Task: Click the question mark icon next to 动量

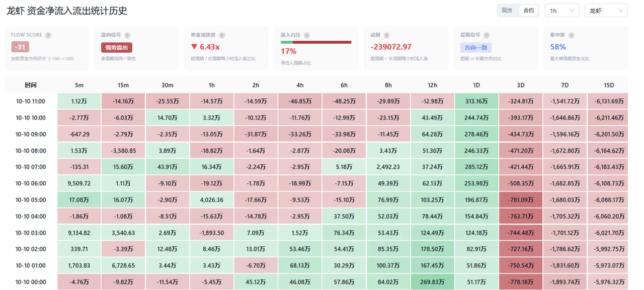Action: point(387,35)
